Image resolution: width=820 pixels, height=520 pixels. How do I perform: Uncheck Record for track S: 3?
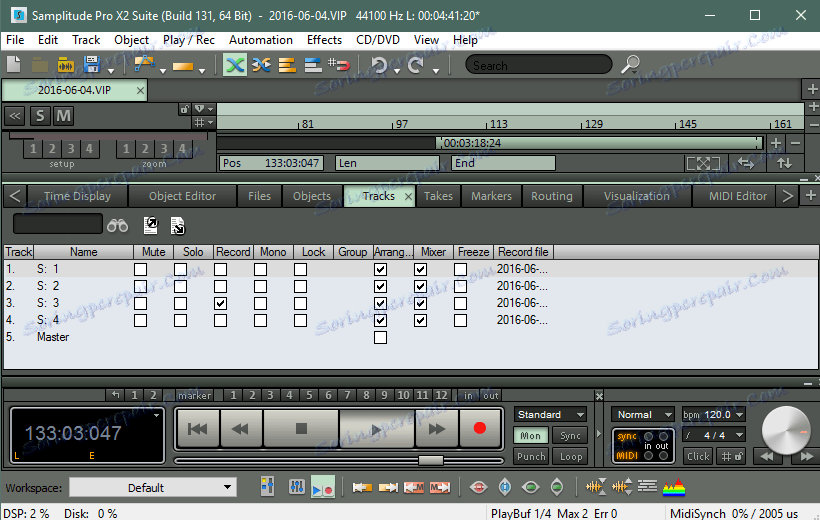220,303
